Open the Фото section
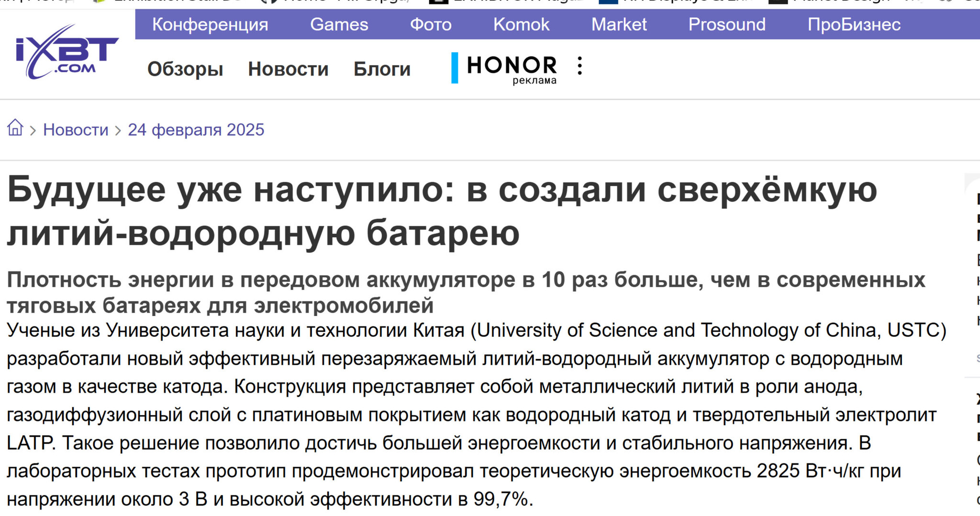The height and width of the screenshot is (516, 980). click(430, 24)
